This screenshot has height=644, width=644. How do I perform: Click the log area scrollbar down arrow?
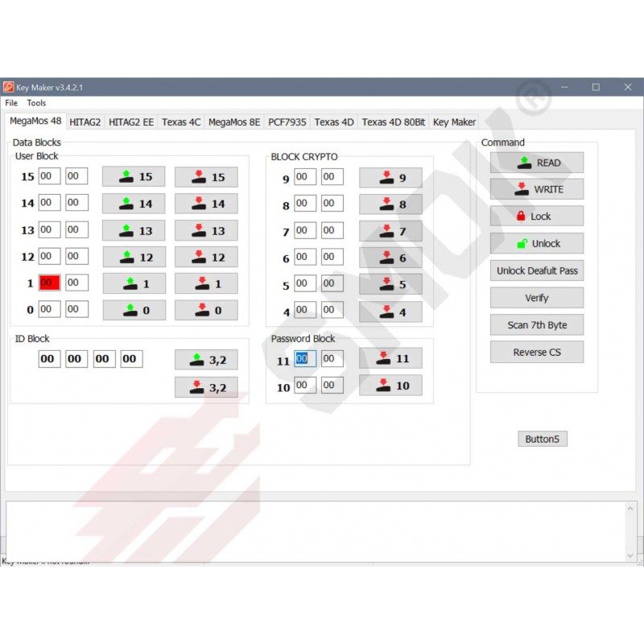coord(630,555)
